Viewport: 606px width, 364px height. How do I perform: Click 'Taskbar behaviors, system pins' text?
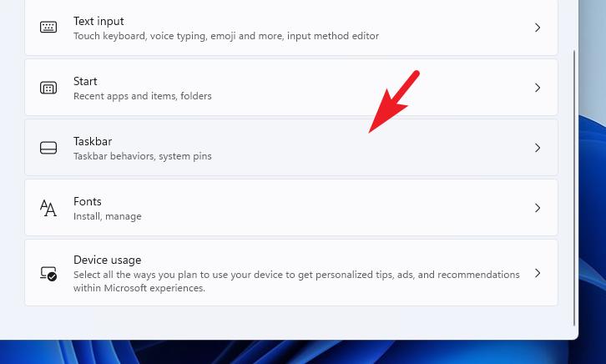tap(143, 156)
